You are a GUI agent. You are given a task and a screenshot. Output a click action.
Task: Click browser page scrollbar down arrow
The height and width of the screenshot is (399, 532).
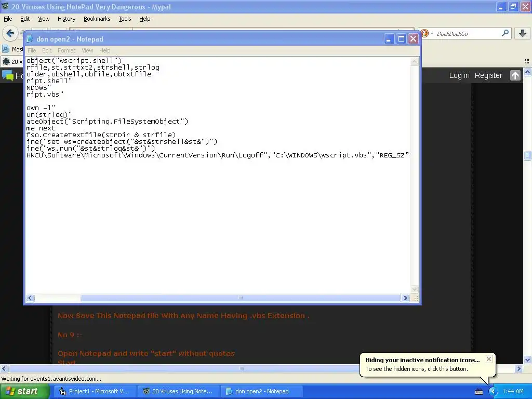click(x=528, y=360)
